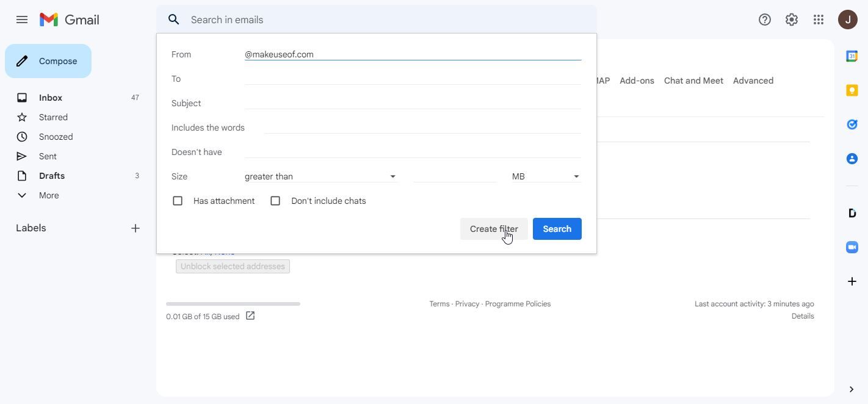This screenshot has width=868, height=404.
Task: Click the storage usage bar
Action: 233,303
